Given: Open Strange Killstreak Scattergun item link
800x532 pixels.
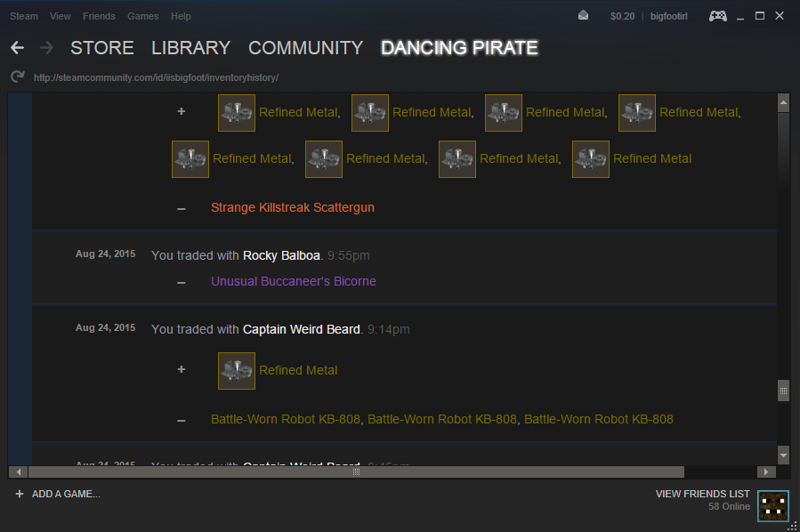Looking at the screenshot, I should (x=292, y=207).
